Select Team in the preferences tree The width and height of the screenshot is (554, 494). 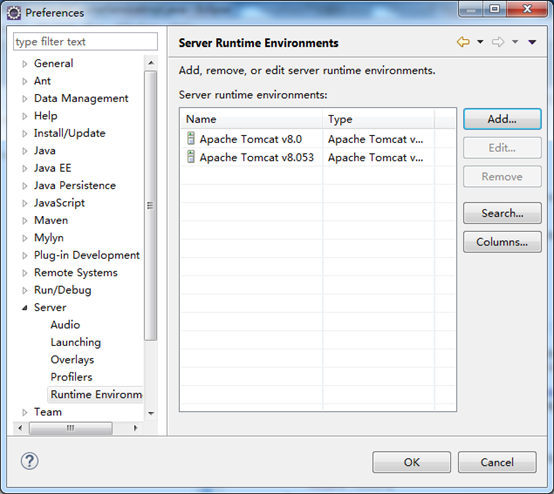click(48, 412)
